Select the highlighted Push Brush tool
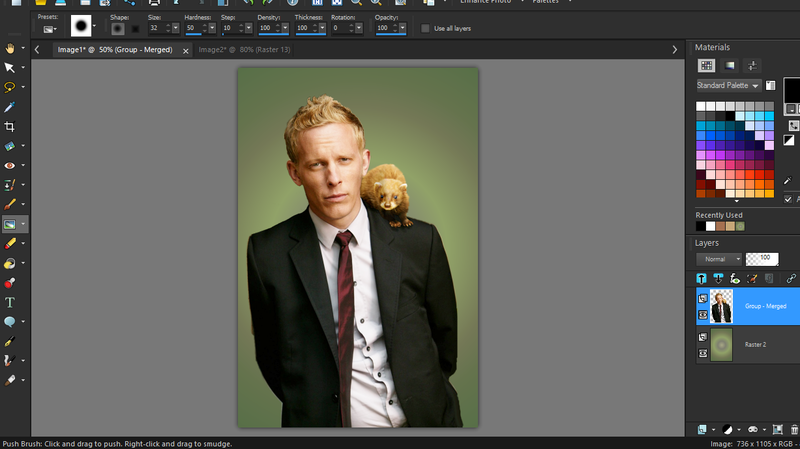This screenshot has width=800, height=449. point(10,224)
